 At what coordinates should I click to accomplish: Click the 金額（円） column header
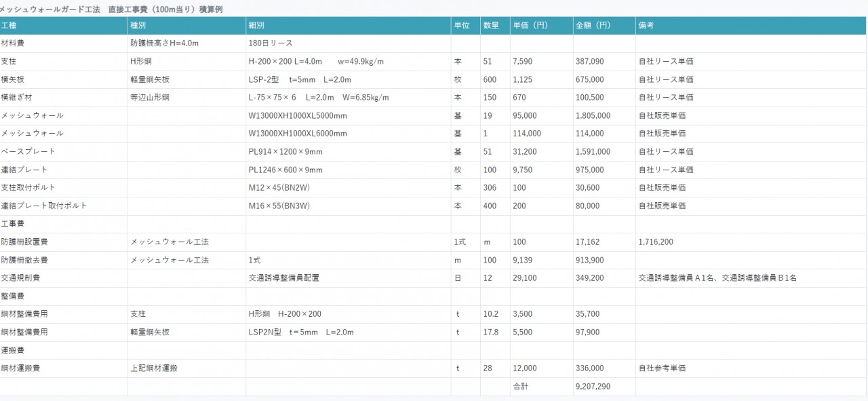(x=604, y=26)
